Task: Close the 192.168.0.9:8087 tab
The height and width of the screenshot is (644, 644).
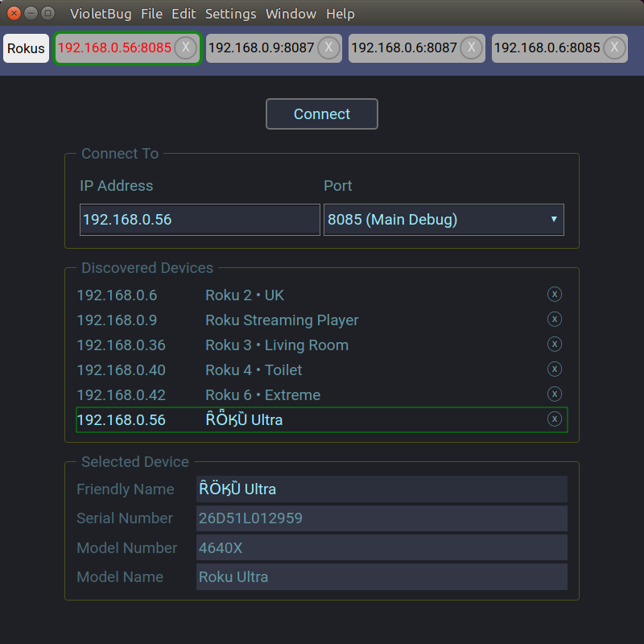Action: pyautogui.click(x=328, y=47)
